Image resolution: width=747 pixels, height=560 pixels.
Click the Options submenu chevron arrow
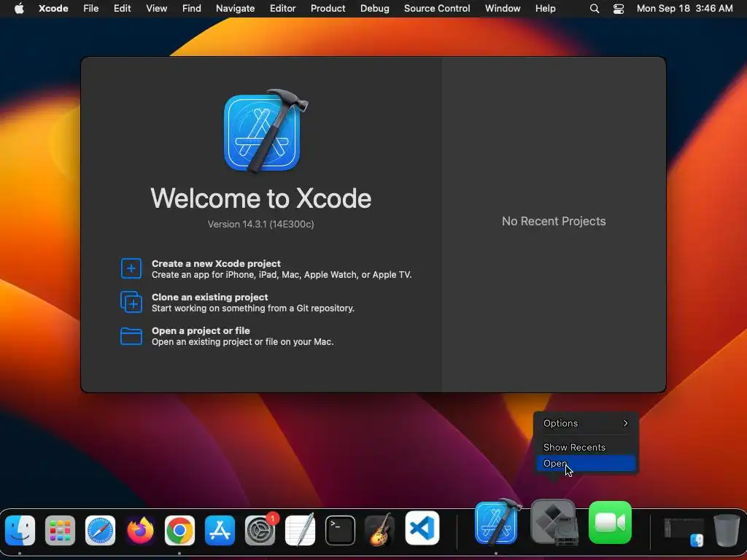click(625, 424)
